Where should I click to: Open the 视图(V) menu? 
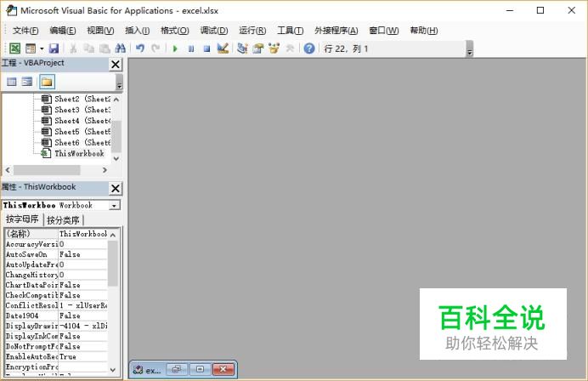pyautogui.click(x=100, y=31)
